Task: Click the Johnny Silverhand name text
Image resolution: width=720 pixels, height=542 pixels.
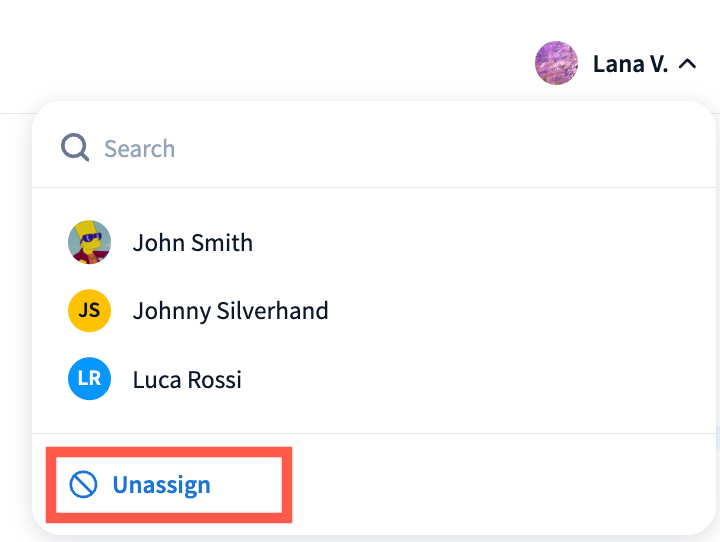Action: click(231, 311)
